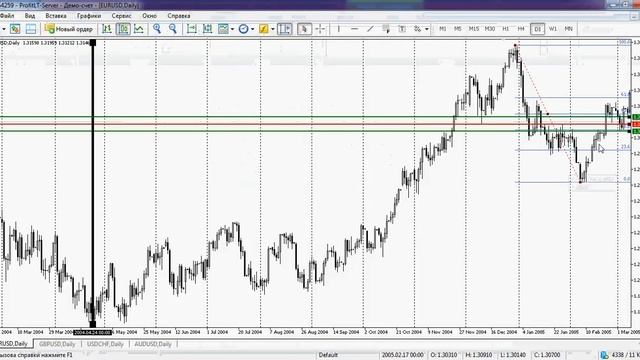
Task: Open the Графики menu
Action: (89, 16)
